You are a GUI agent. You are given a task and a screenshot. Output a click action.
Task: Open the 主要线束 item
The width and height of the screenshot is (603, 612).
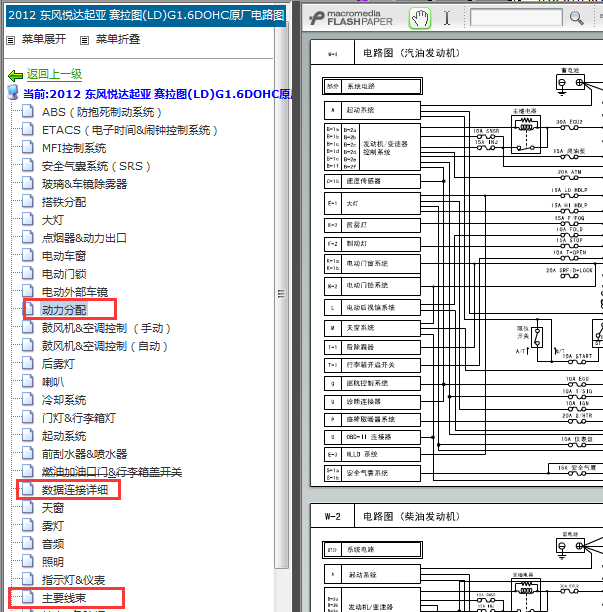coord(64,598)
